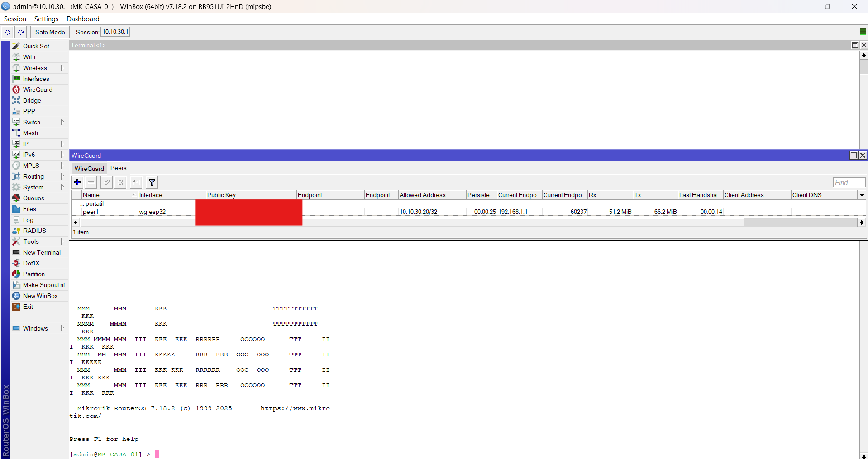
Task: Open Quick Set from the sidebar
Action: click(39, 46)
